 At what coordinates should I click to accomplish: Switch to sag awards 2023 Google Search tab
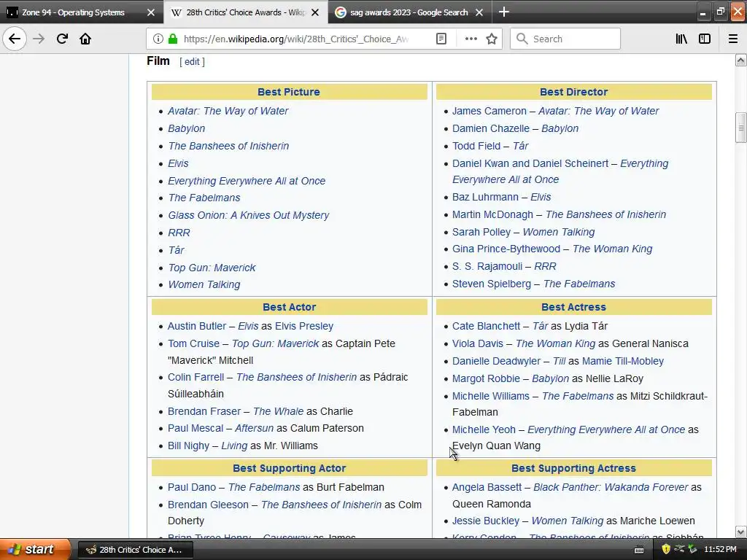(x=409, y=12)
